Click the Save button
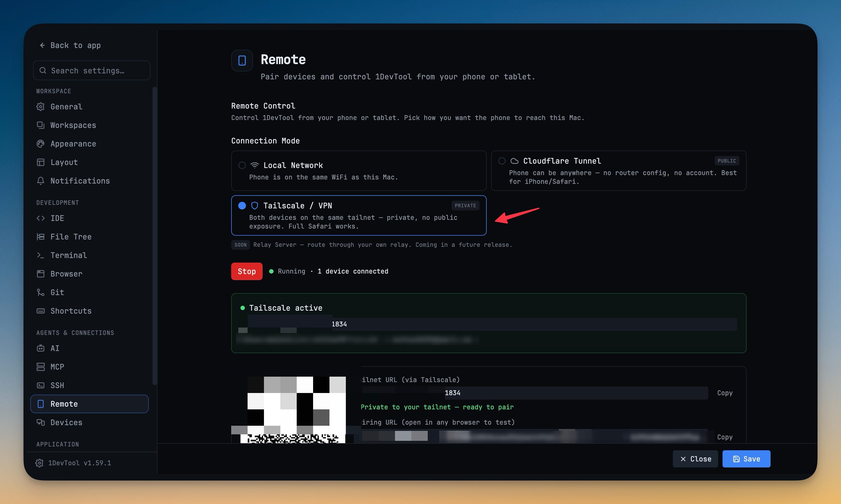841x504 pixels. pyautogui.click(x=746, y=459)
